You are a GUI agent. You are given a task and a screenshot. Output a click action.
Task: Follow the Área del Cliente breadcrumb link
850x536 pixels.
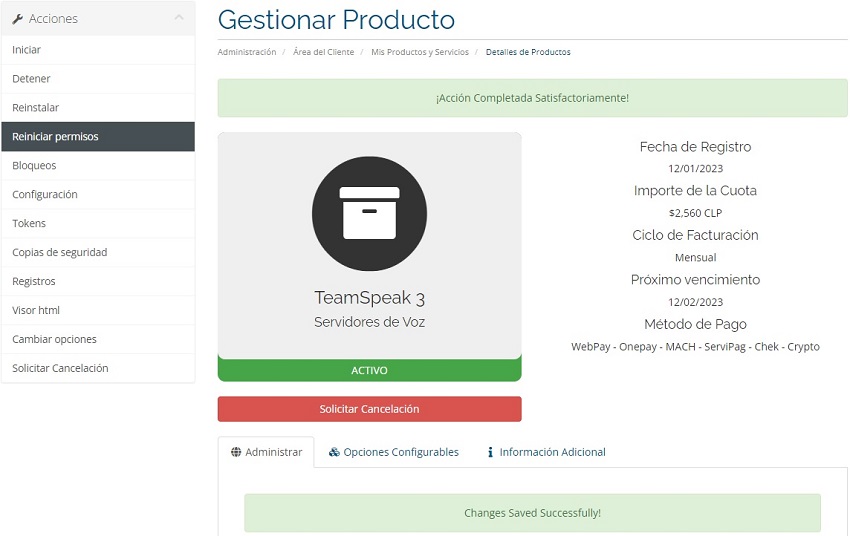(323, 52)
